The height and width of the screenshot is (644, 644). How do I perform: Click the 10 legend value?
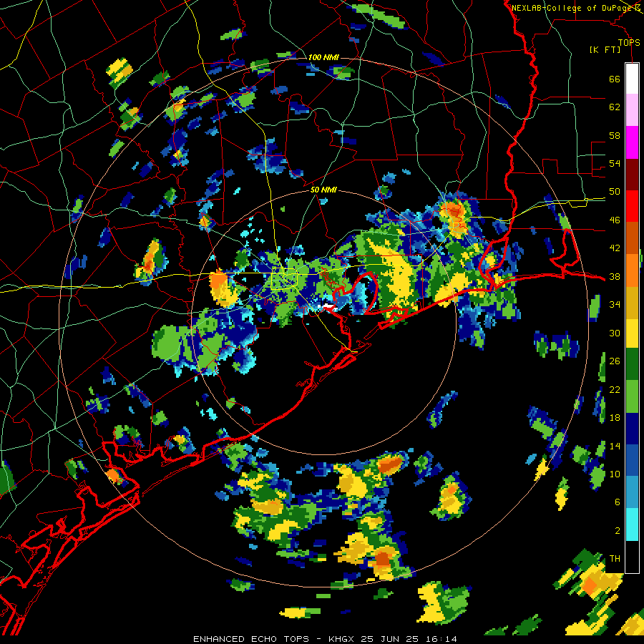(615, 474)
